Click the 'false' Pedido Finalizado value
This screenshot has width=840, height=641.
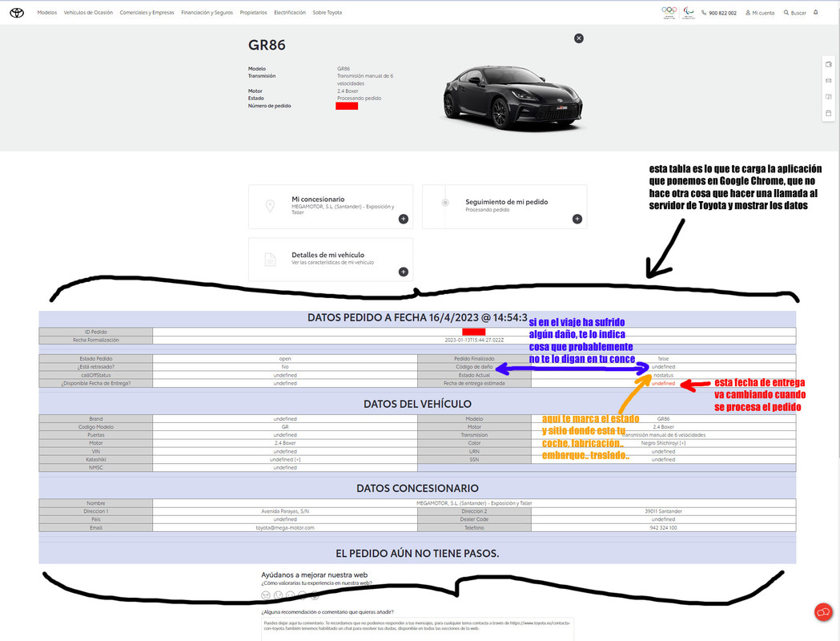(x=663, y=358)
